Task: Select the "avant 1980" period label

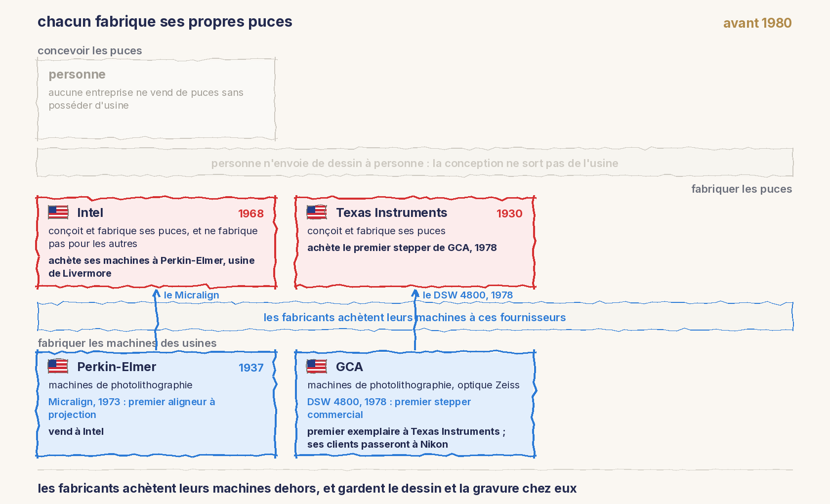Action: (757, 23)
